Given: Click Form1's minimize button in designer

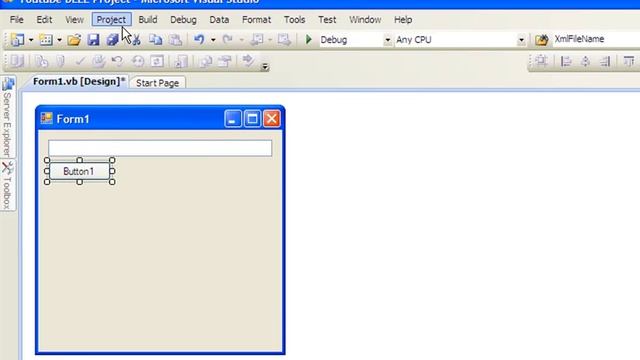Looking at the screenshot, I should (x=233, y=119).
